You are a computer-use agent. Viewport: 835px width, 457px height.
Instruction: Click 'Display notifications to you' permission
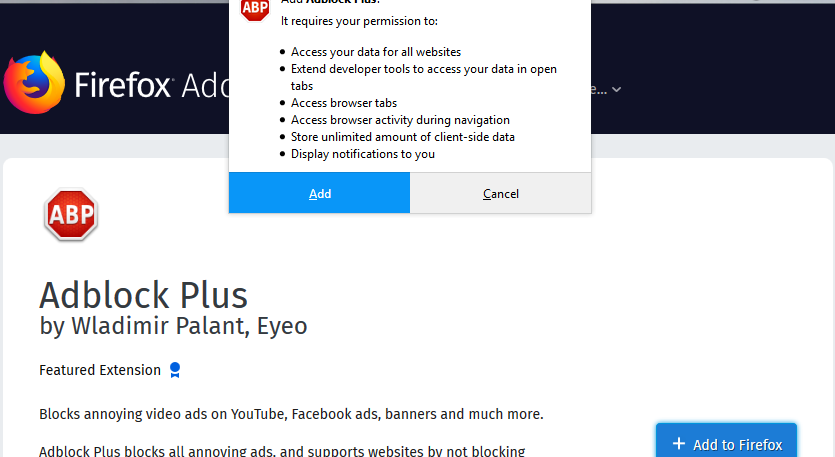pos(363,154)
